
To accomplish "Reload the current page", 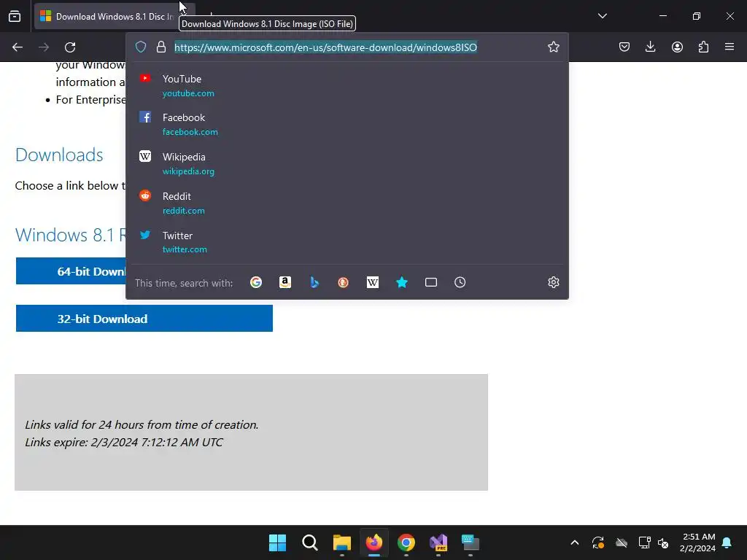I will pos(70,47).
